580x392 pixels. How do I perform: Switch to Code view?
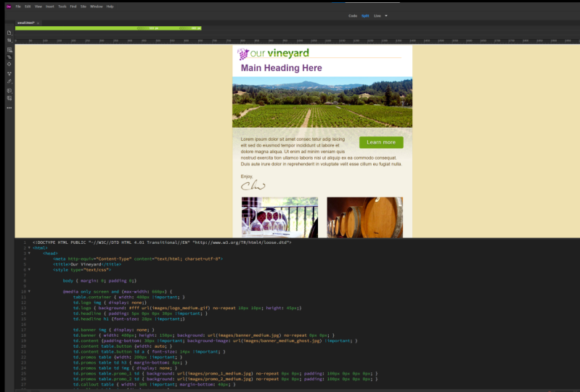[x=353, y=16]
